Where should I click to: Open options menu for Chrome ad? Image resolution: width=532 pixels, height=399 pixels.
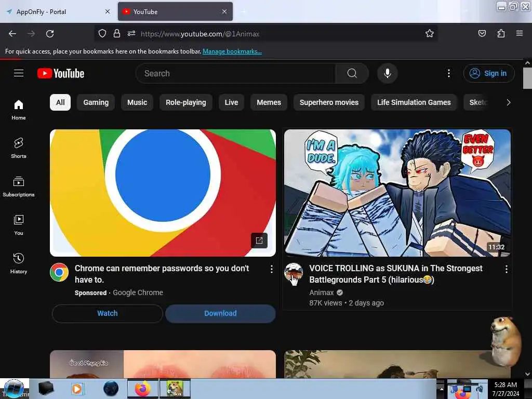point(271,269)
